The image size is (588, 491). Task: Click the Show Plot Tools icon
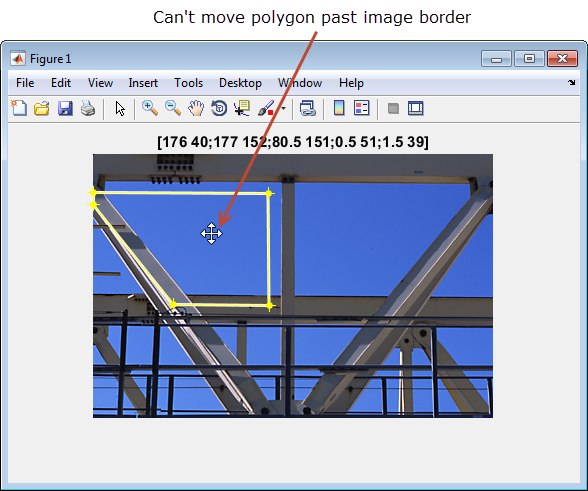(x=416, y=108)
